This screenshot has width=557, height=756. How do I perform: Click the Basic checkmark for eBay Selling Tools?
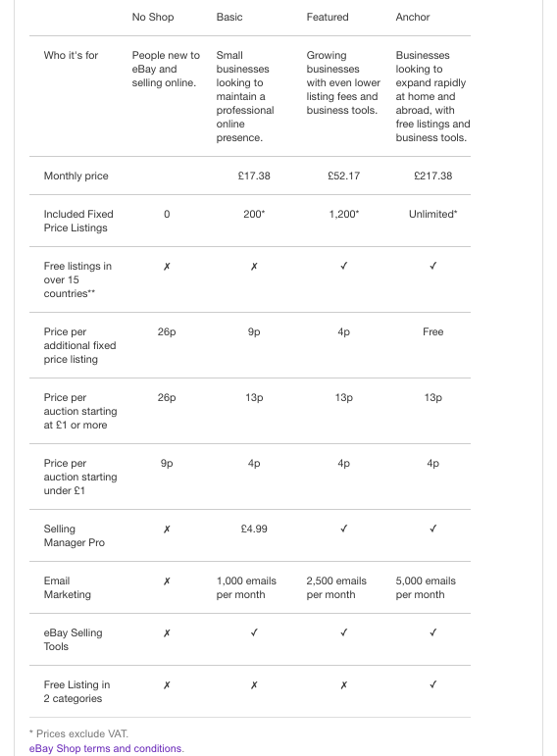click(x=254, y=632)
